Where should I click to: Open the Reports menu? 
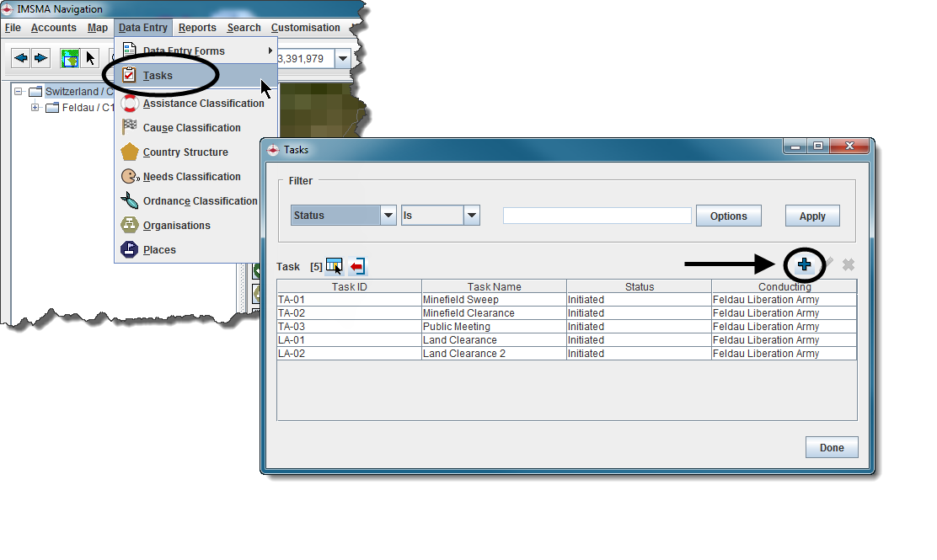(x=197, y=28)
